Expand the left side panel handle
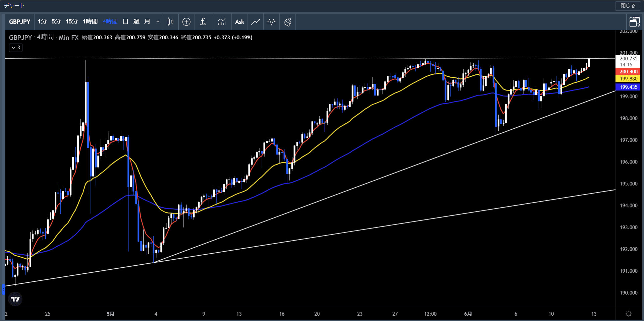The image size is (644, 321). tap(3, 290)
